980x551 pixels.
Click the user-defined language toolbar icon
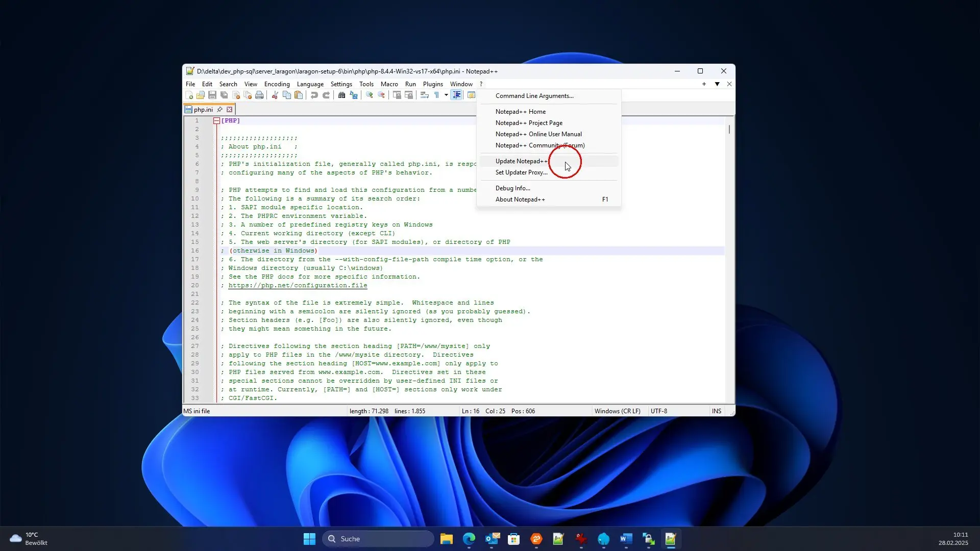[471, 95]
